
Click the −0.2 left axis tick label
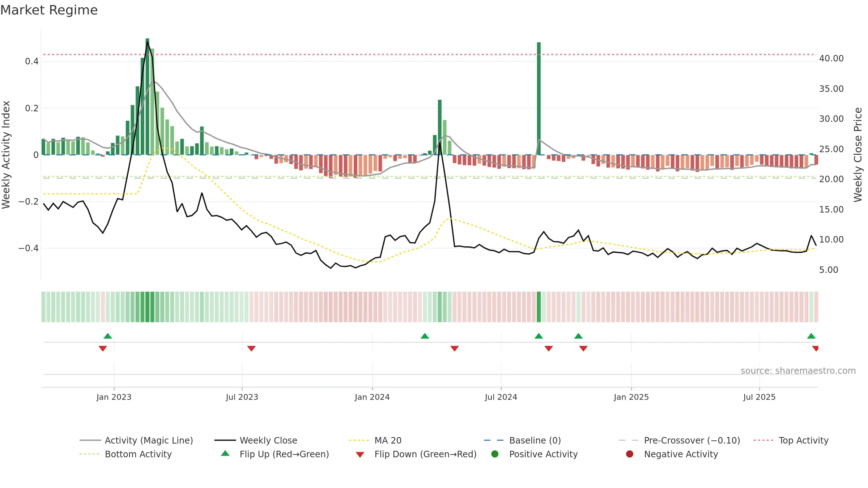coord(29,201)
